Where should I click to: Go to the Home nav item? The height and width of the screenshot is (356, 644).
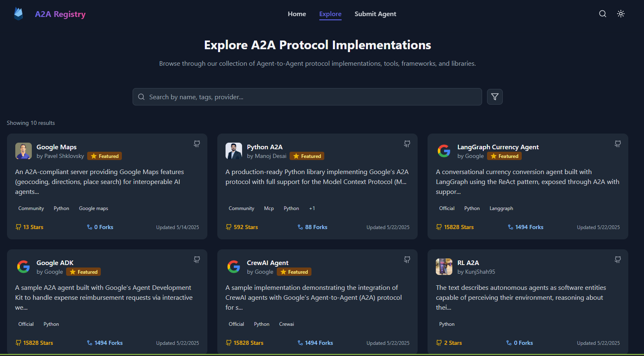297,14
